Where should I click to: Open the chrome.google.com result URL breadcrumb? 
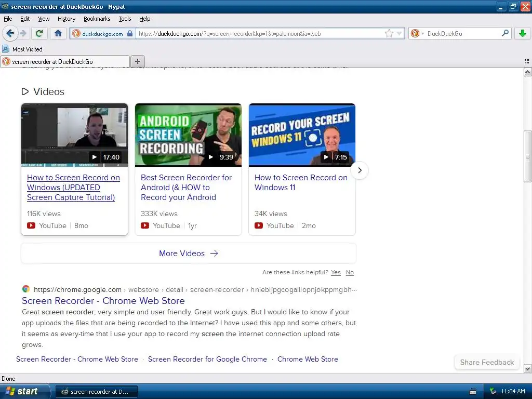195,289
